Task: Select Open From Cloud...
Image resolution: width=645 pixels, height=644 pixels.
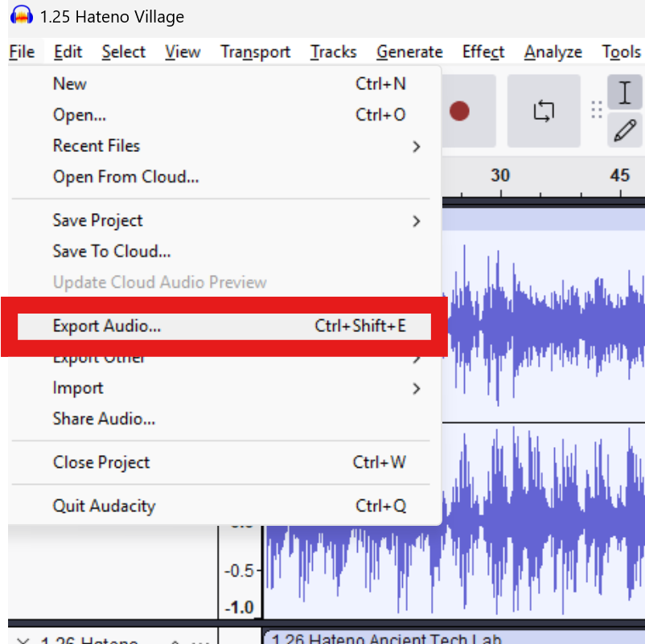Action: [x=224, y=177]
